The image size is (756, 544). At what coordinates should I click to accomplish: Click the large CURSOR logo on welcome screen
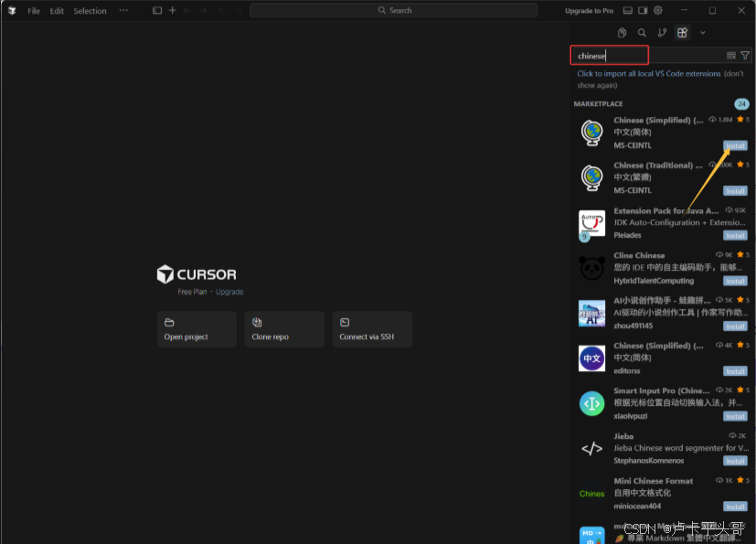(x=197, y=274)
